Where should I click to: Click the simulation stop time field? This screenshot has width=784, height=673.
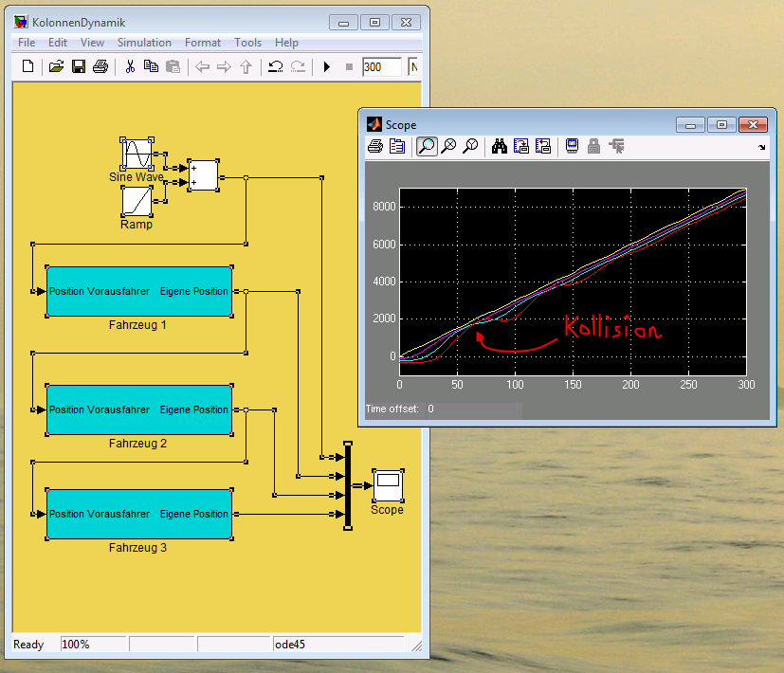coord(381,67)
